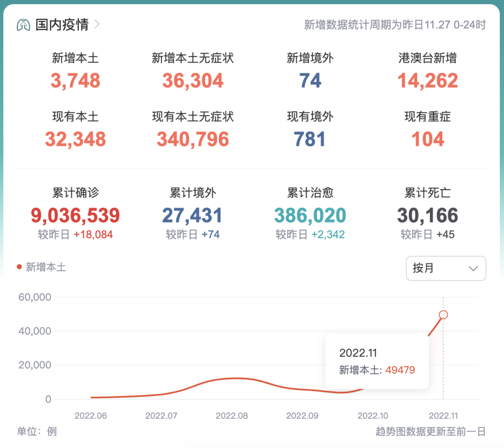This screenshot has height=448, width=504.
Task: Select the 现有本土无症状 value 340,796
Action: pyautogui.click(x=193, y=139)
